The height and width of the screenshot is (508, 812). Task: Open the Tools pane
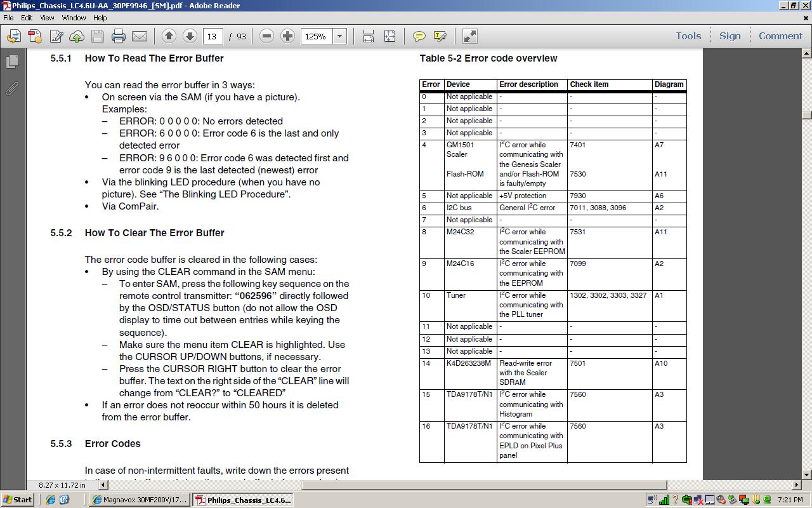[688, 36]
